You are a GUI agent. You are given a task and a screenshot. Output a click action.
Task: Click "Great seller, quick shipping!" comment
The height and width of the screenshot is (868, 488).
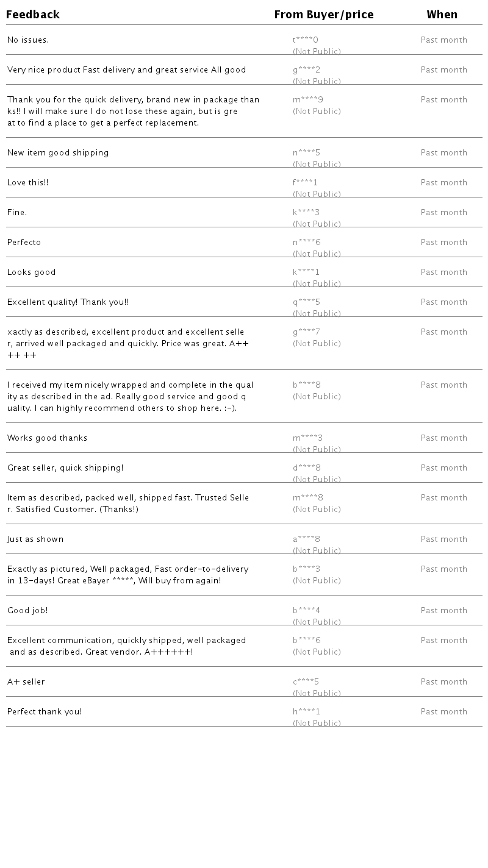tap(65, 468)
